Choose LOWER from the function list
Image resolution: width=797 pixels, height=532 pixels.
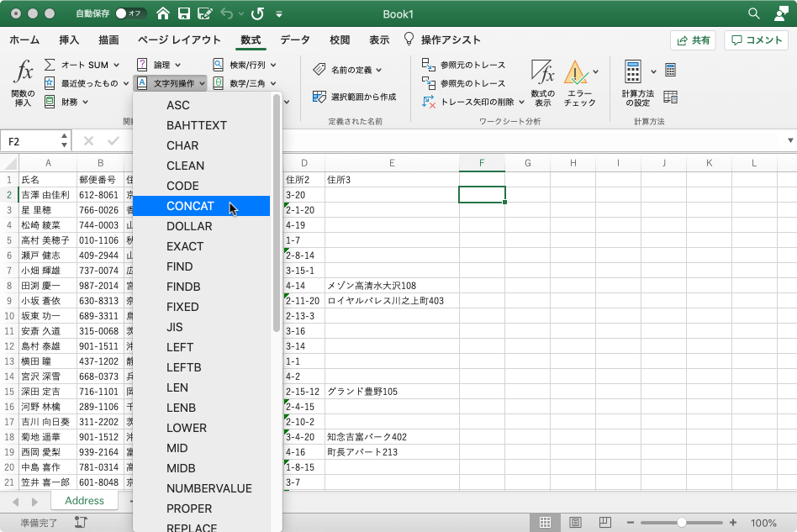pos(201,428)
